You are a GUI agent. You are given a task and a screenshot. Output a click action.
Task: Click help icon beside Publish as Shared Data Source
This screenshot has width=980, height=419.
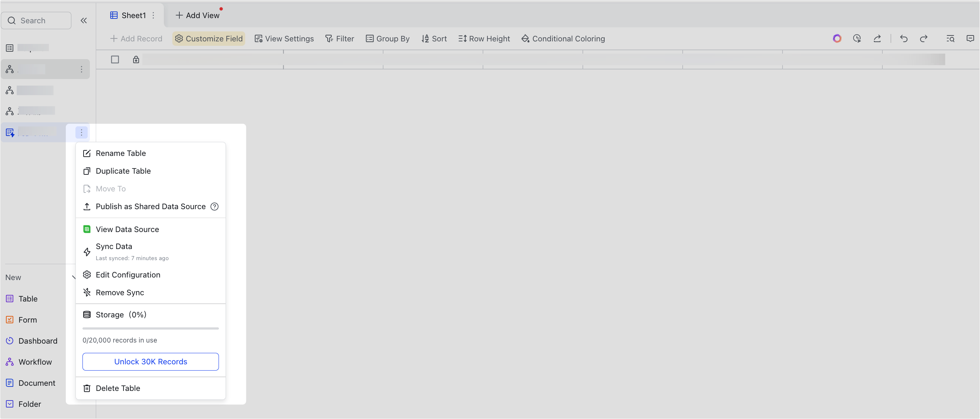click(214, 207)
